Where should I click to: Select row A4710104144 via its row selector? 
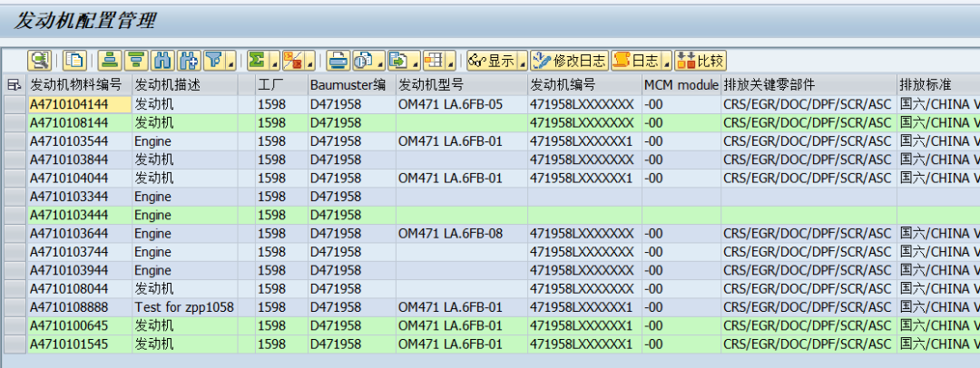pos(15,104)
